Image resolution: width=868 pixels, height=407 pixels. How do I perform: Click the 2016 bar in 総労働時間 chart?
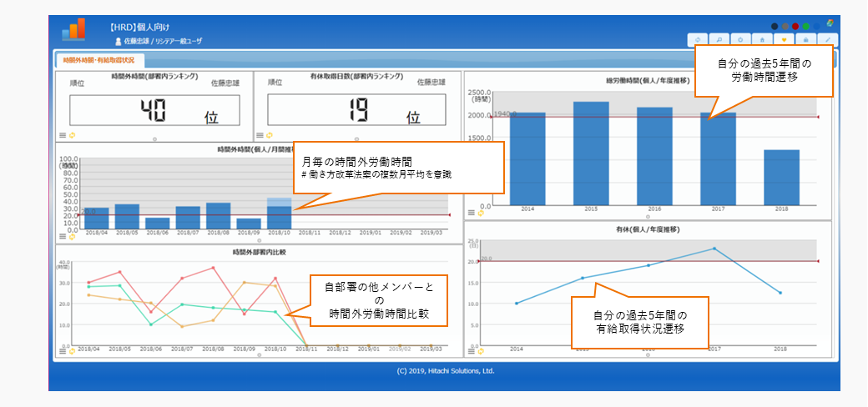655,156
